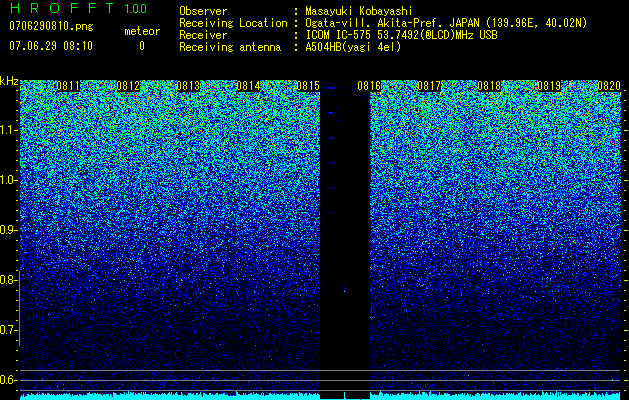
Task: Click the 0.6 frequency axis label
Action: [x=9, y=380]
